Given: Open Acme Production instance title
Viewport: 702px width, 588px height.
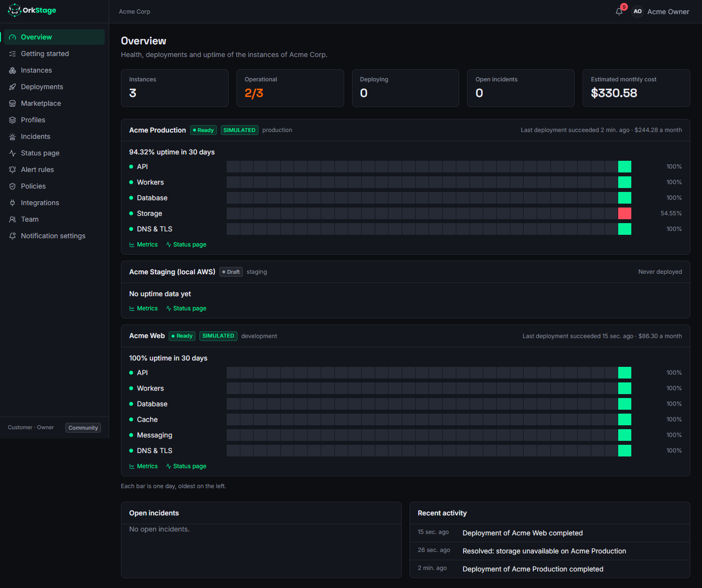Looking at the screenshot, I should tap(157, 130).
